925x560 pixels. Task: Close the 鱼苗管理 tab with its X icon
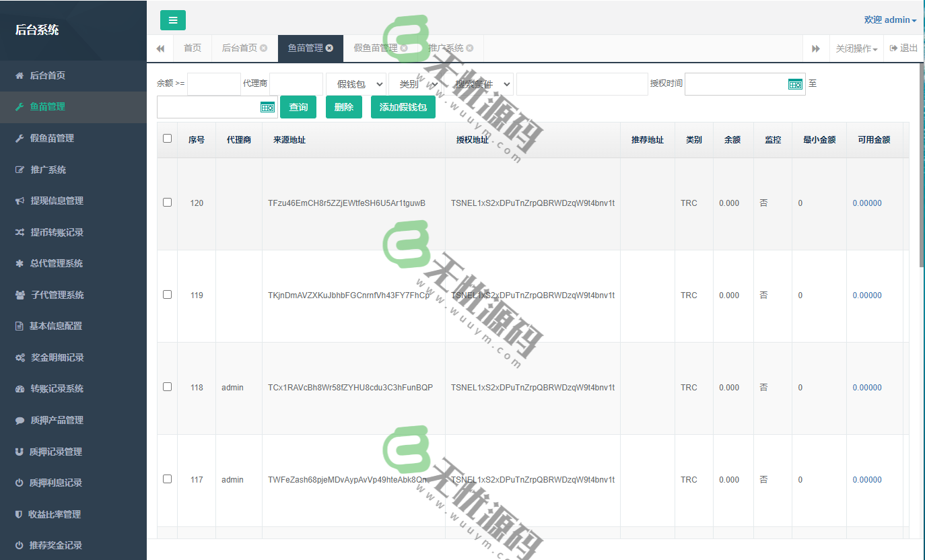(x=329, y=48)
